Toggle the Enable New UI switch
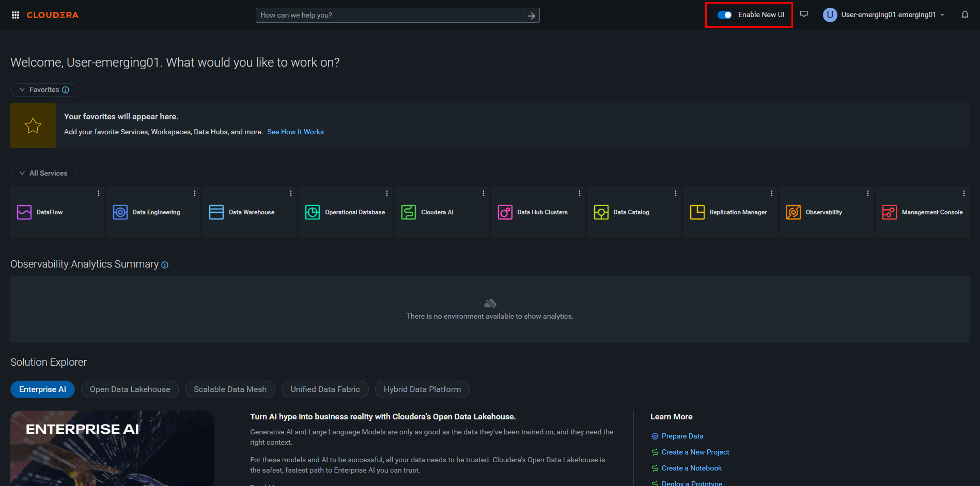The height and width of the screenshot is (486, 980). click(x=725, y=15)
